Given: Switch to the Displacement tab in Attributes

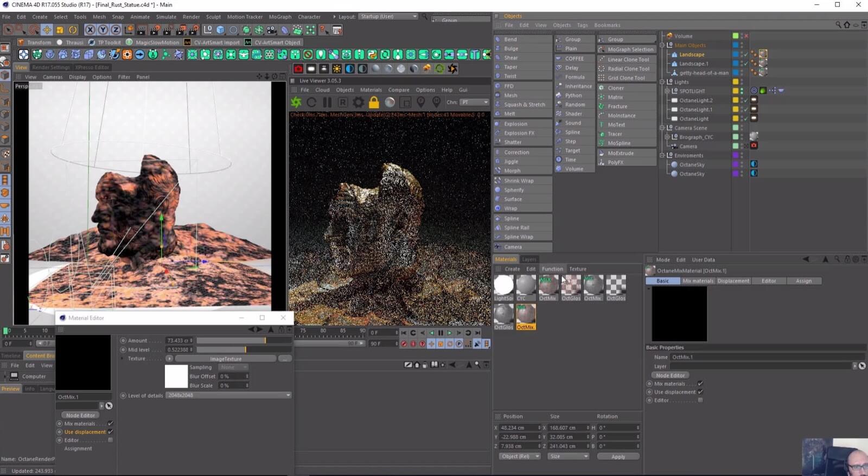Looking at the screenshot, I should (x=733, y=281).
